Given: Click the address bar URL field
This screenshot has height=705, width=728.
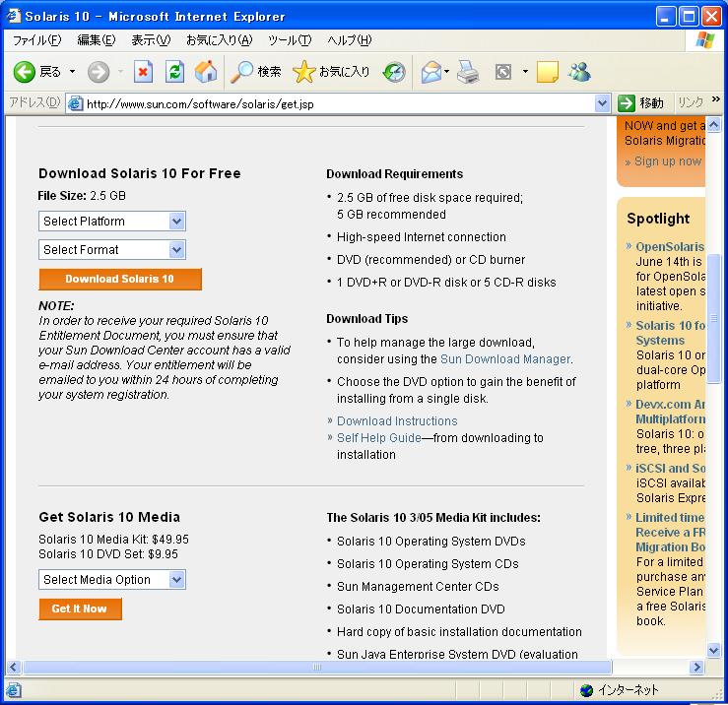Looking at the screenshot, I should (x=339, y=104).
